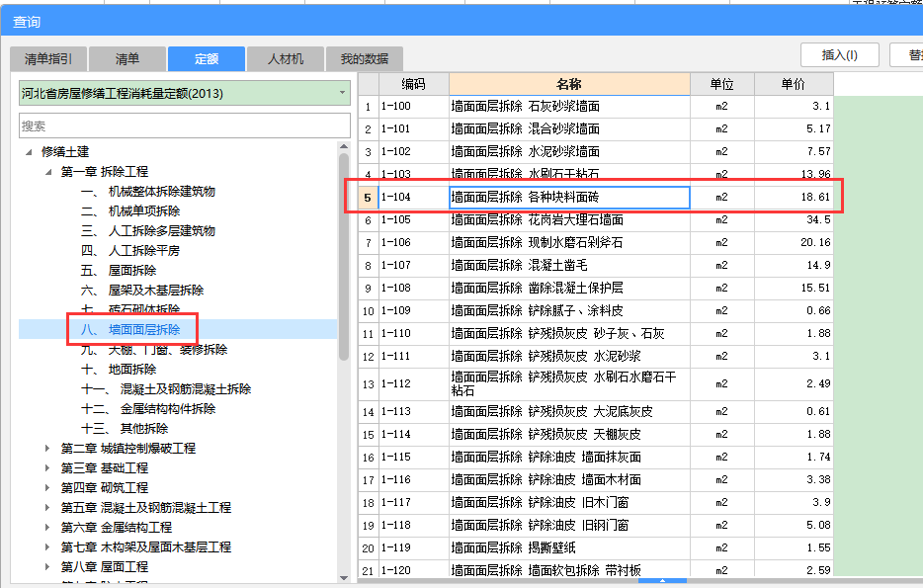Expand 第六章 金属结构工程 node
Viewport: 923px width, 588px height.
pos(47,528)
